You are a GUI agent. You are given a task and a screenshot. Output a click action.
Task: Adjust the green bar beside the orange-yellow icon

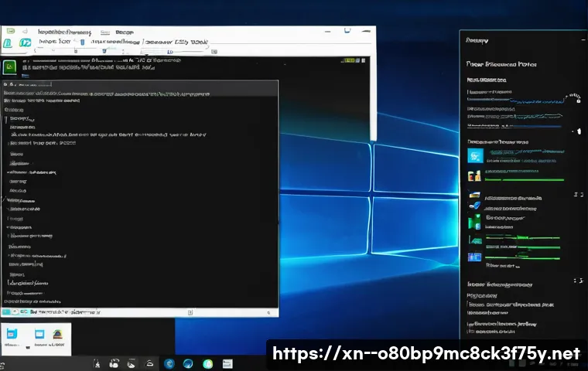click(x=525, y=180)
